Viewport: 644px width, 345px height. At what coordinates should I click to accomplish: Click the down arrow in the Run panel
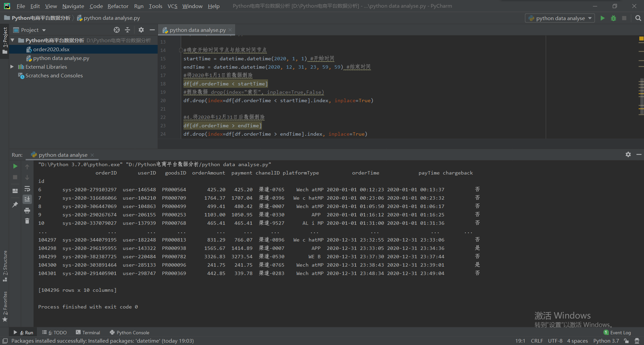(27, 178)
